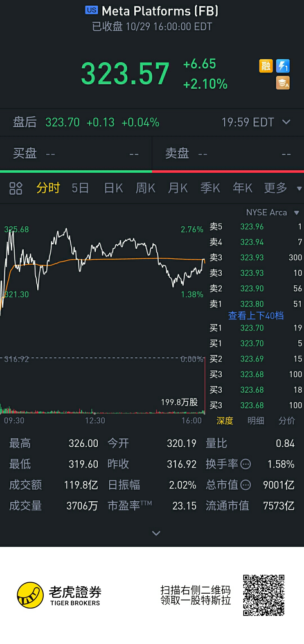Tap the 买2 row at 323.69
Screen dimensions: 304x644
[256, 359]
